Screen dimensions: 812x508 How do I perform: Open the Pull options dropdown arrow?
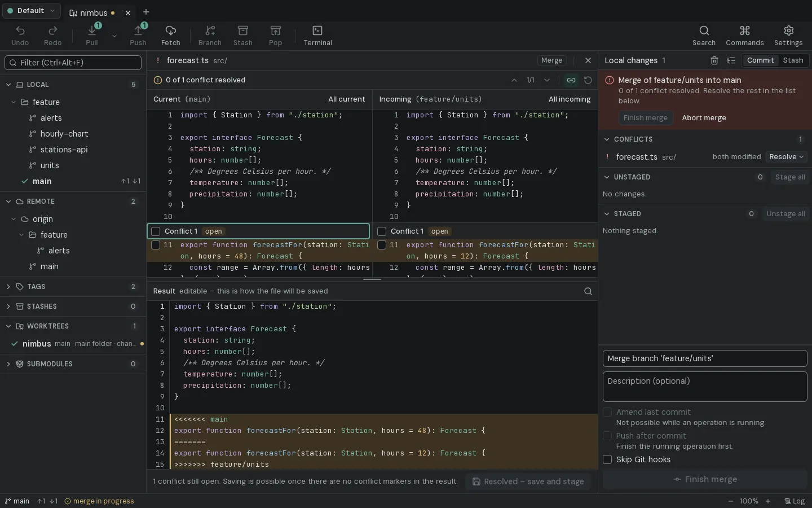point(114,36)
